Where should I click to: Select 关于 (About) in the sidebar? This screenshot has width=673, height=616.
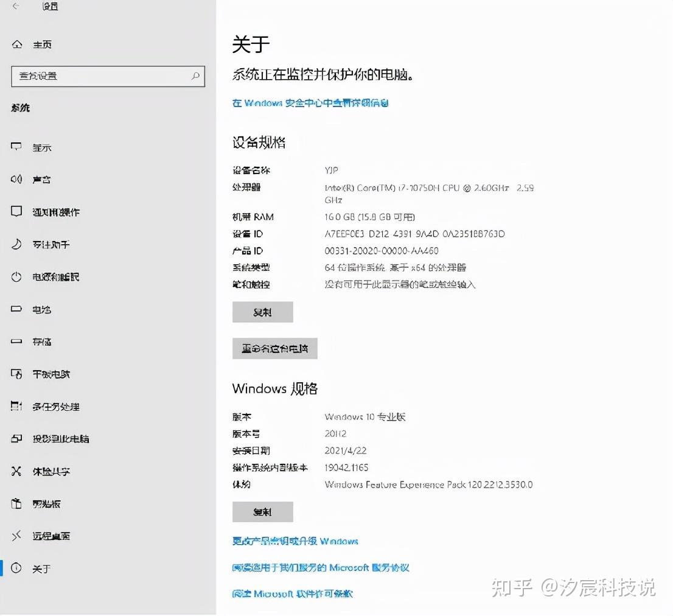click(42, 569)
